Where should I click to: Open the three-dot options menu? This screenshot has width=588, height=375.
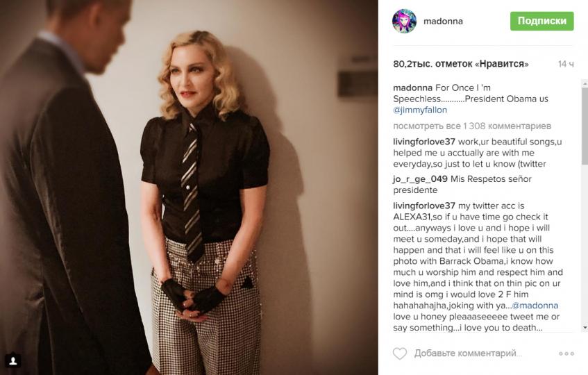coord(566,353)
